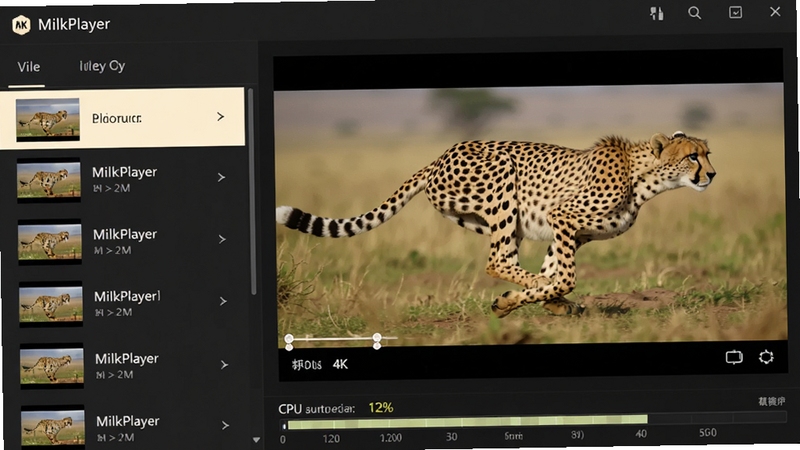Open cheetah thumbnail in second list row
The width and height of the screenshot is (800, 450).
[x=49, y=180]
